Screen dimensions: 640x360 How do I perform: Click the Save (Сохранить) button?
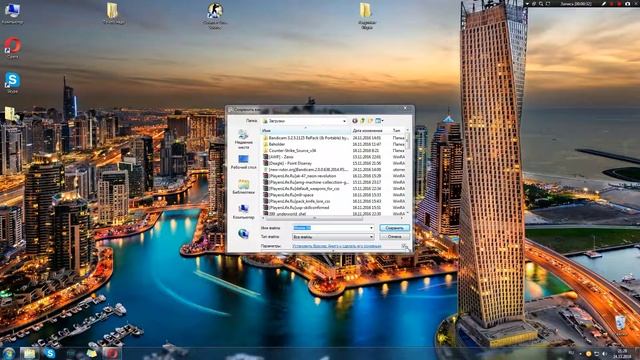[394, 228]
